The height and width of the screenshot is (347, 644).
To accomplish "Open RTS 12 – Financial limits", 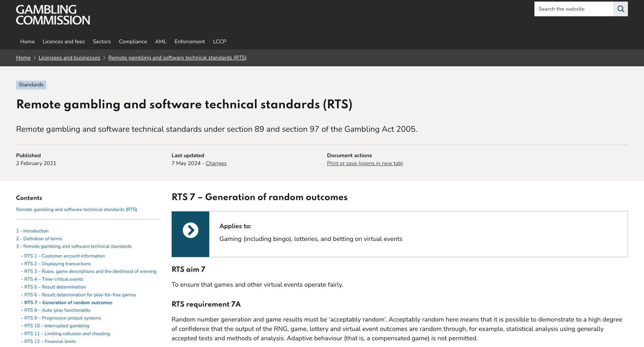I will point(50,341).
